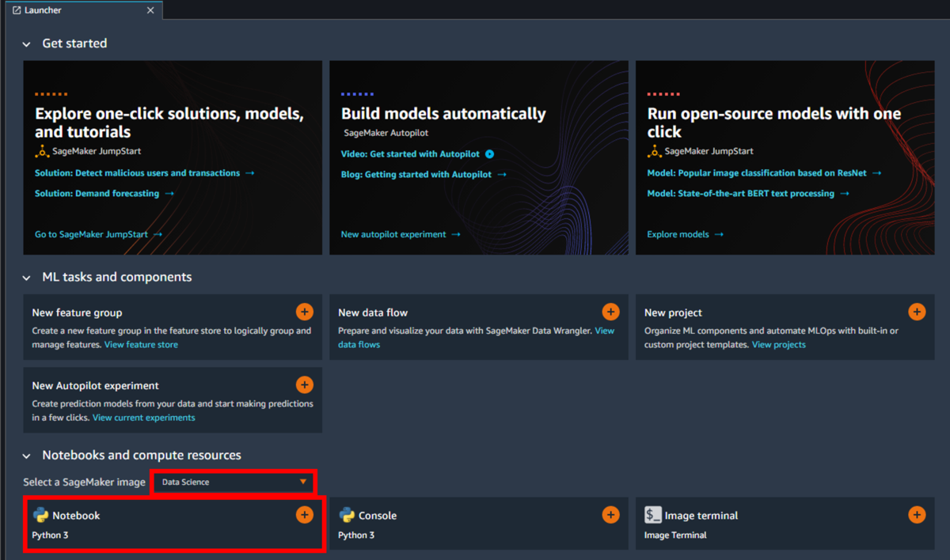This screenshot has width=950, height=560.
Task: Collapse the ML tasks and components section
Action: coord(27,278)
